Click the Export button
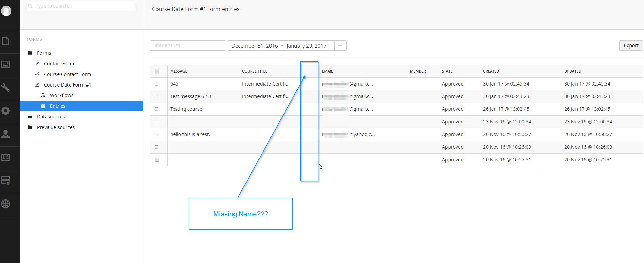This screenshot has height=263, width=644. point(631,45)
